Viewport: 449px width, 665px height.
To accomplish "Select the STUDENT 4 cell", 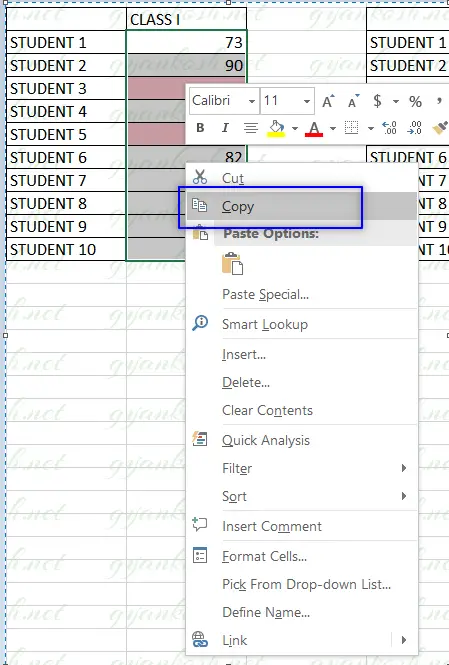I will coord(66,112).
